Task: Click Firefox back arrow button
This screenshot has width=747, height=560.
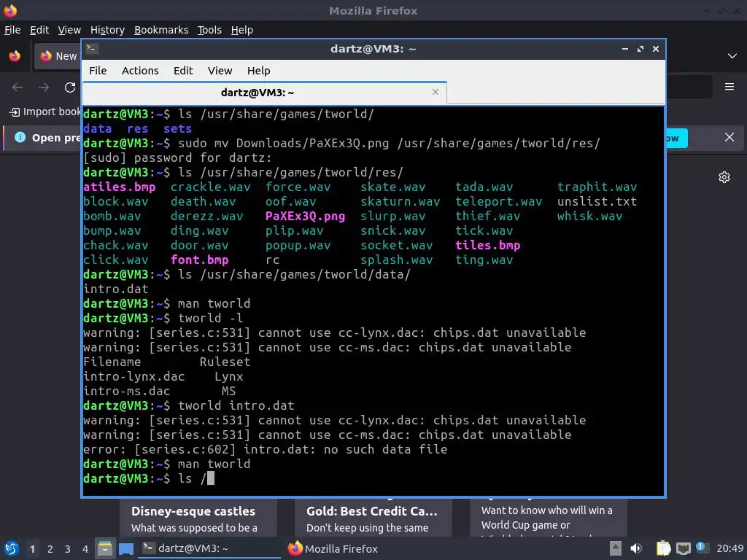Action: click(x=18, y=87)
